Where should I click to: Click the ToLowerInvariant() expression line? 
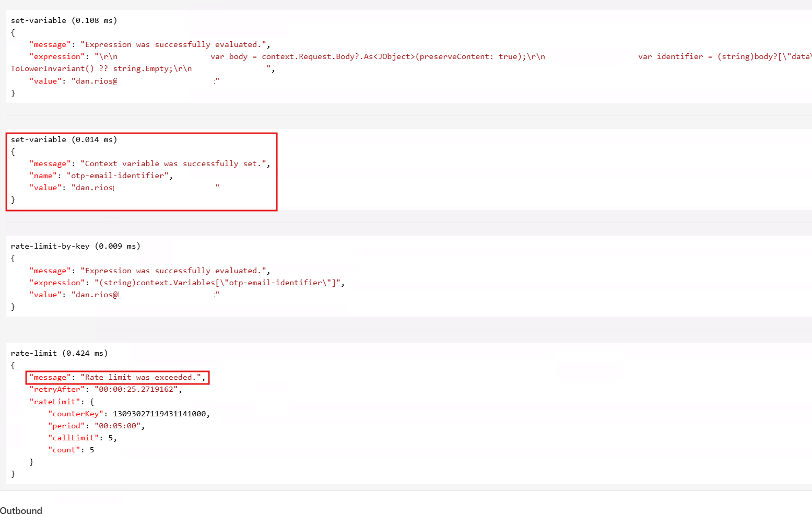[x=101, y=68]
